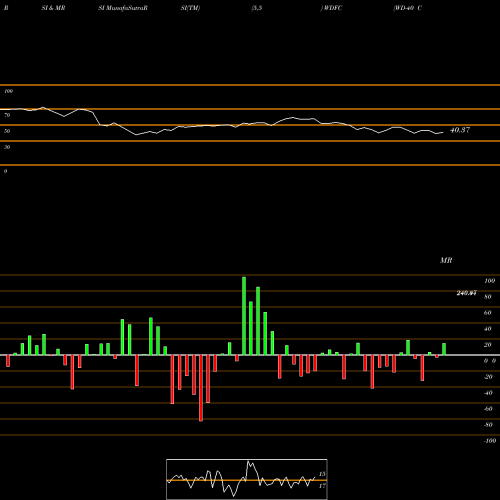The width and height of the screenshot is (500, 500).
Task: Click the 'WDFC' ticker text
Action: [x=332, y=8]
